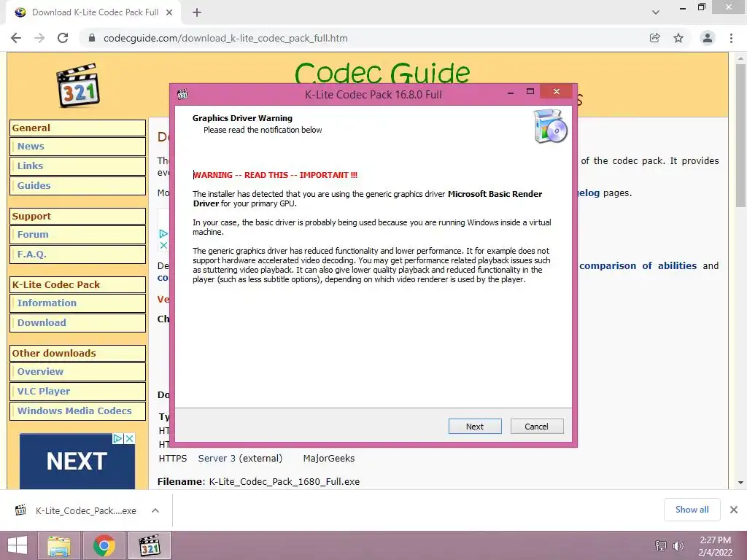Cancel the K-Lite Codec Pack installation

click(536, 426)
